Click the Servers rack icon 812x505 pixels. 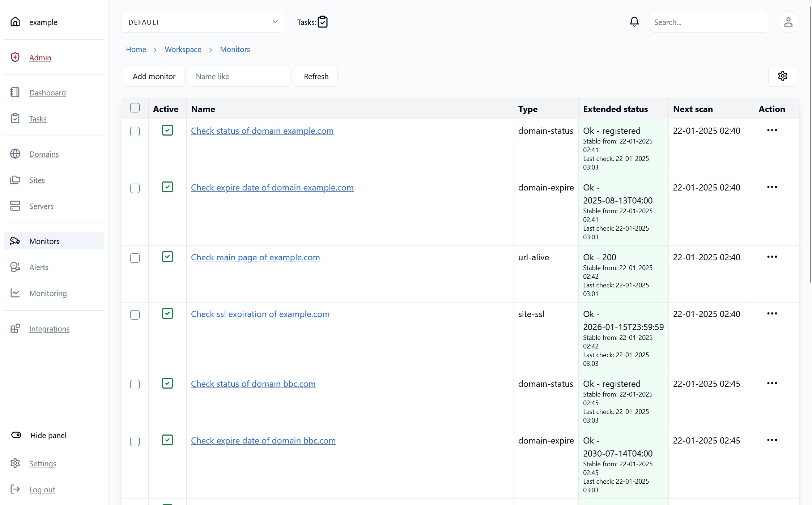tap(15, 206)
